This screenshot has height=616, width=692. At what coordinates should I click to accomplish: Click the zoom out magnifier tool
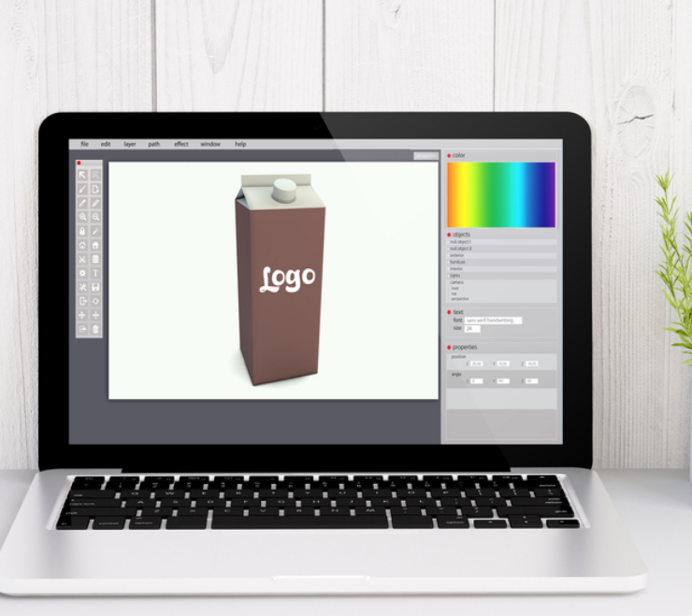coord(95,217)
